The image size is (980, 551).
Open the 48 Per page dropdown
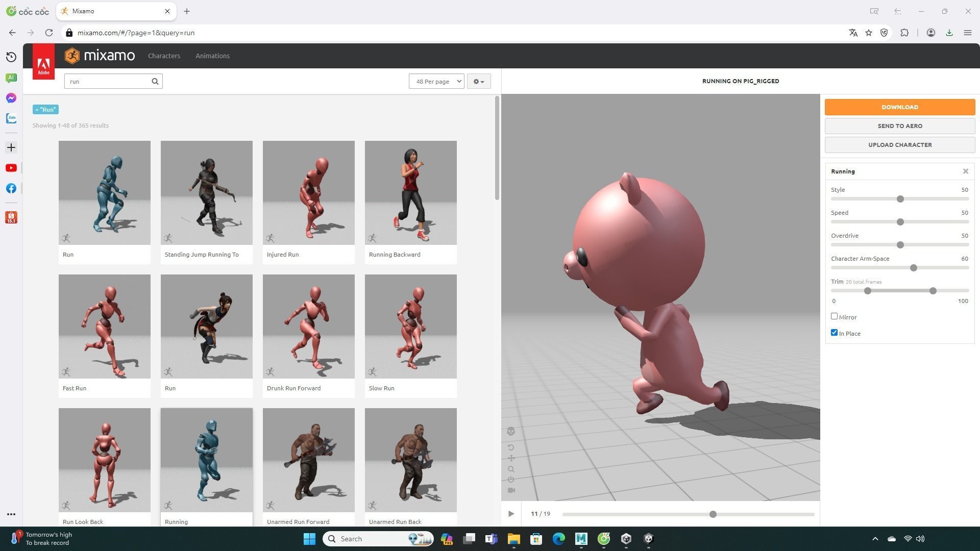point(436,81)
